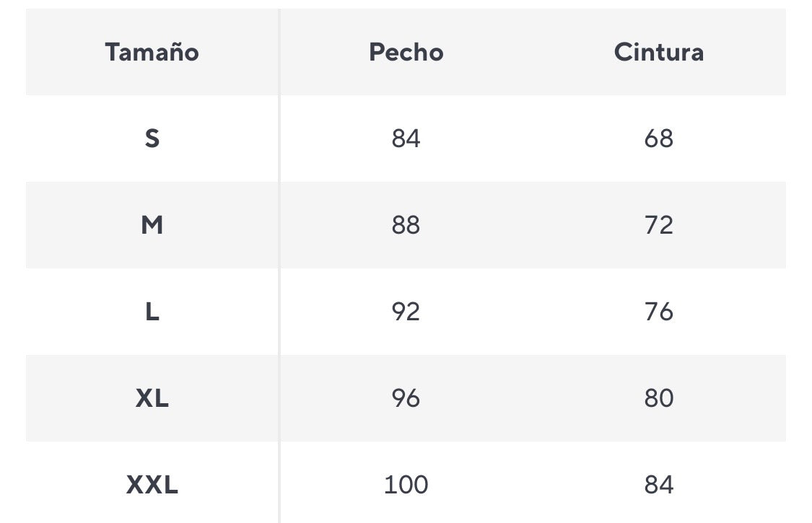Select the S size row label
This screenshot has height=523, width=812.
point(152,138)
